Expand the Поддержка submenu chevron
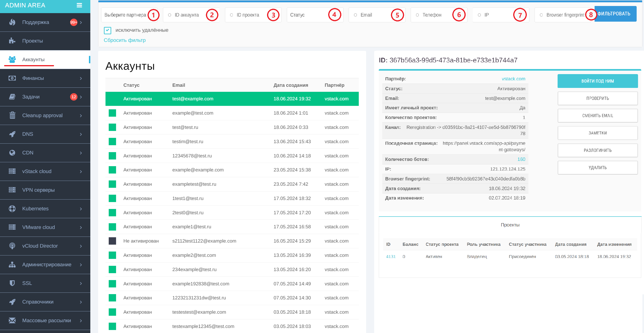Viewport: 644px width, 333px height. point(81,22)
